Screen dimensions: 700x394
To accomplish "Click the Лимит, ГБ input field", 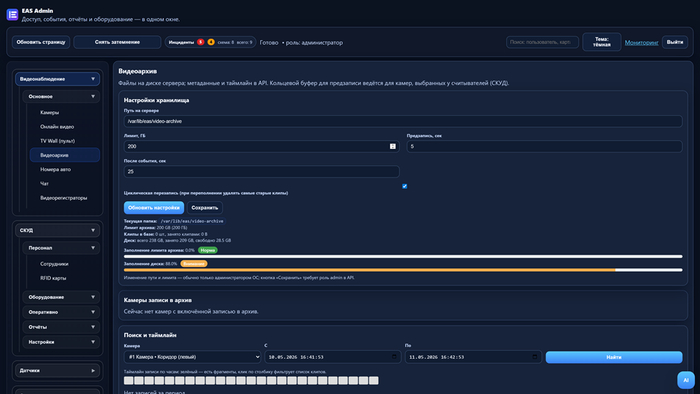I will (x=261, y=146).
